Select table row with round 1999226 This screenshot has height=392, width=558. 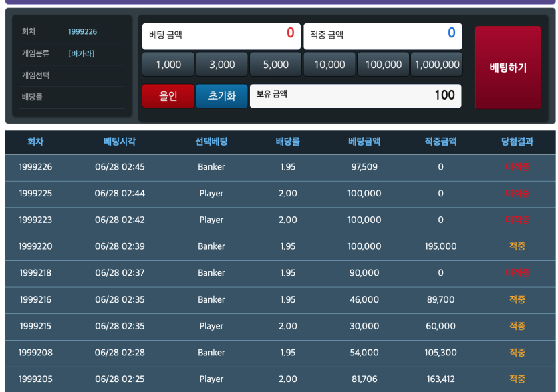coord(281,167)
